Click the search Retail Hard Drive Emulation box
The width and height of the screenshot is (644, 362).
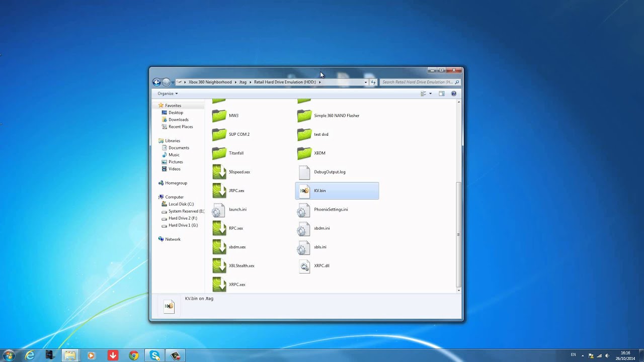click(x=420, y=82)
